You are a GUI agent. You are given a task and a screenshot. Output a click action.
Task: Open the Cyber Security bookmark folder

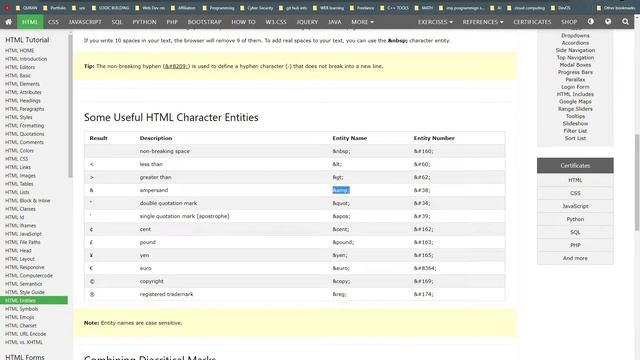(257, 8)
